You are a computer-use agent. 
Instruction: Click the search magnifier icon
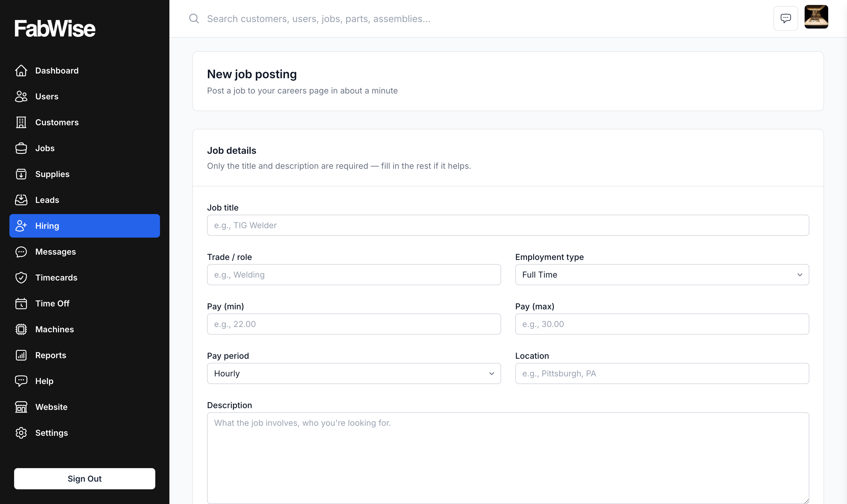coord(194,18)
